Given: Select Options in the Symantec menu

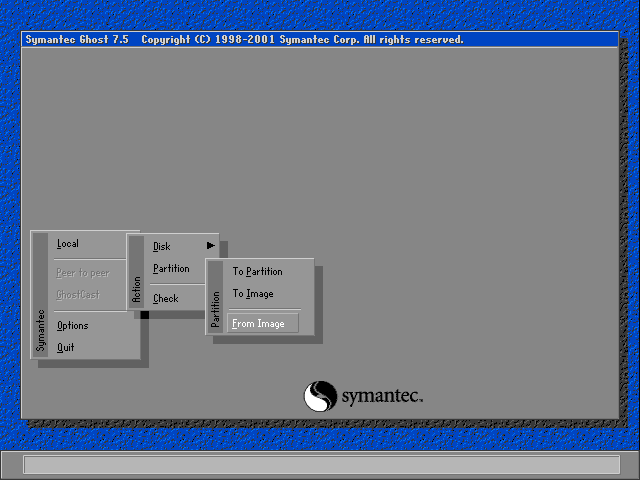Looking at the screenshot, I should (73, 325).
